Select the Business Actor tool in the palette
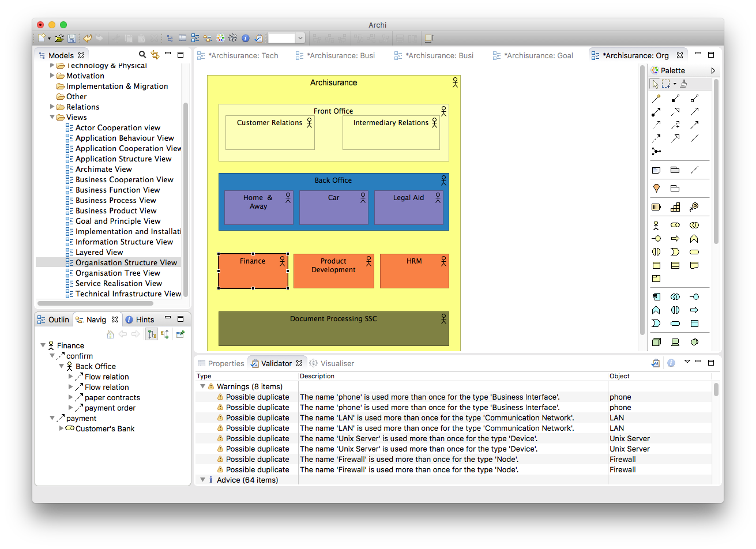The width and height of the screenshot is (756, 549). coord(656,225)
